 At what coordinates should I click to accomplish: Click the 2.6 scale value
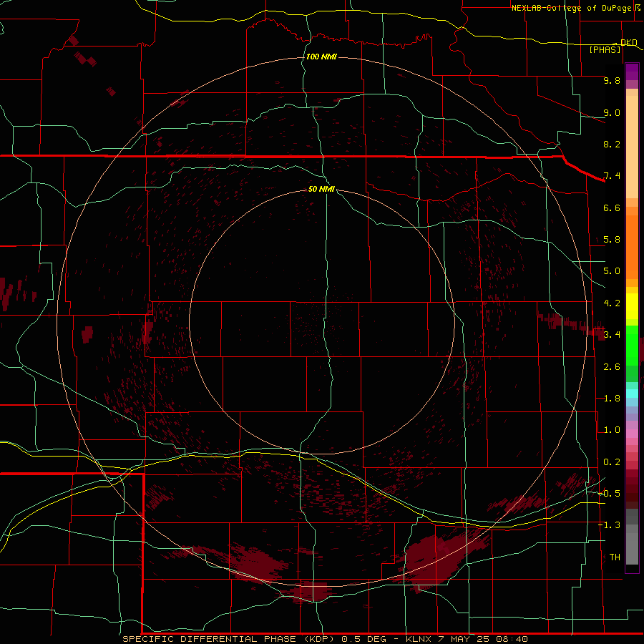click(612, 367)
